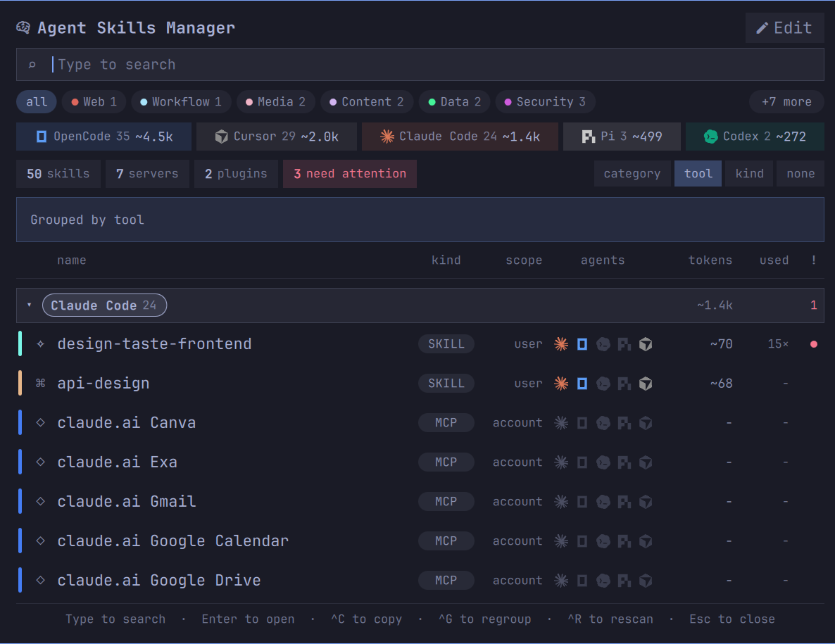Show the 50 skills tab
Screen dimensions: 835x644
pyautogui.click(x=58, y=174)
